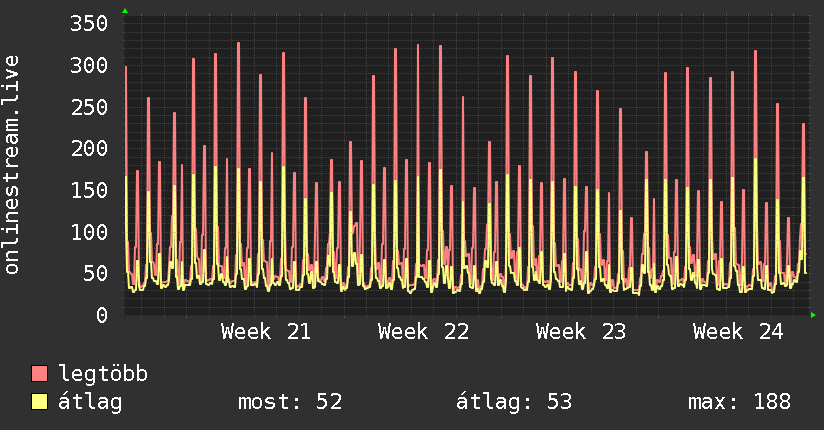Click the legtöbb legend label
This screenshot has height=430, width=824.
click(x=103, y=374)
